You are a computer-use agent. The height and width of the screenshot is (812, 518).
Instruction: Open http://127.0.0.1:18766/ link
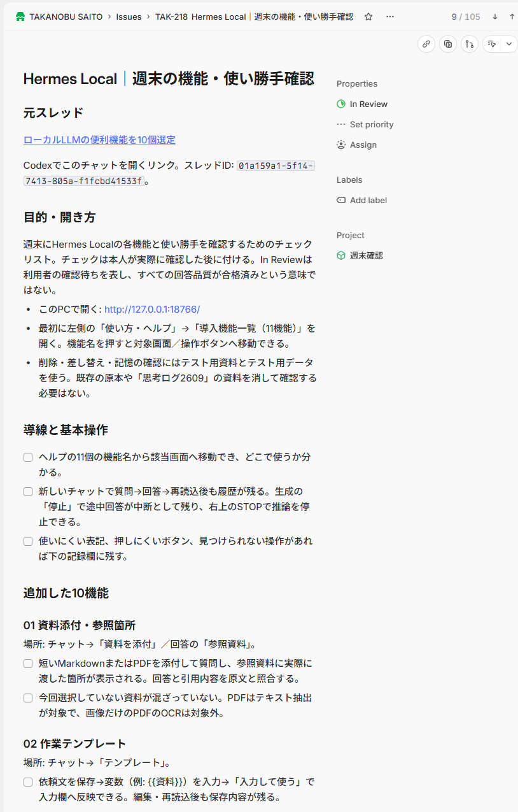click(152, 310)
